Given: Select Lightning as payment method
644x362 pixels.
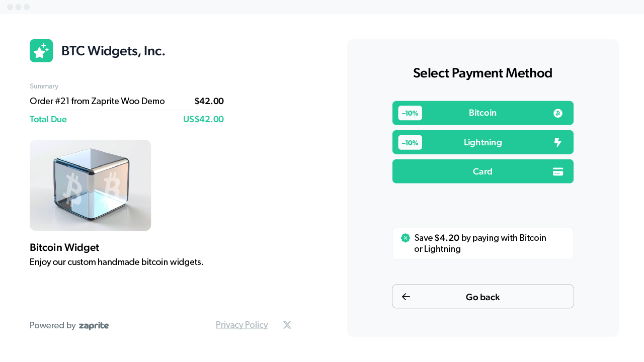Looking at the screenshot, I should (482, 142).
